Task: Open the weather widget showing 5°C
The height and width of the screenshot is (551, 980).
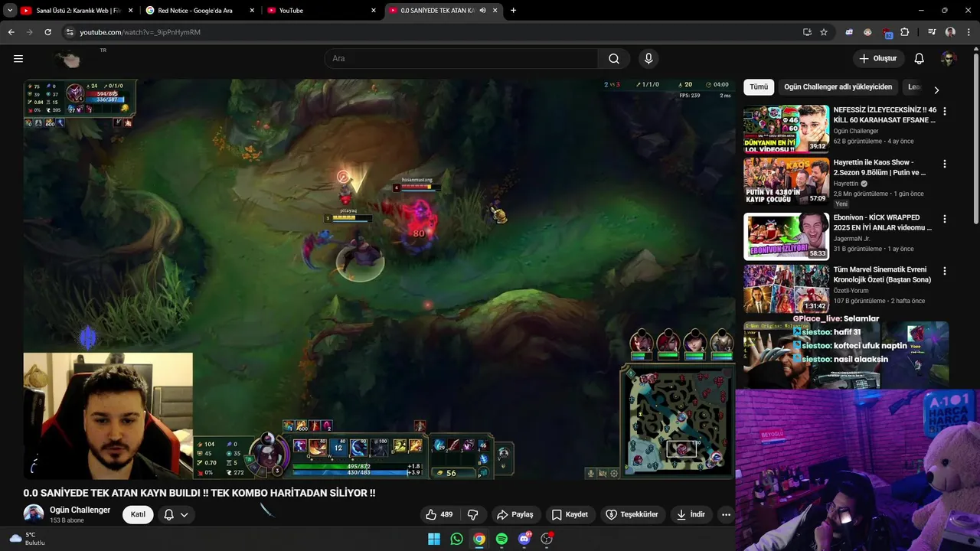Action: (28, 539)
